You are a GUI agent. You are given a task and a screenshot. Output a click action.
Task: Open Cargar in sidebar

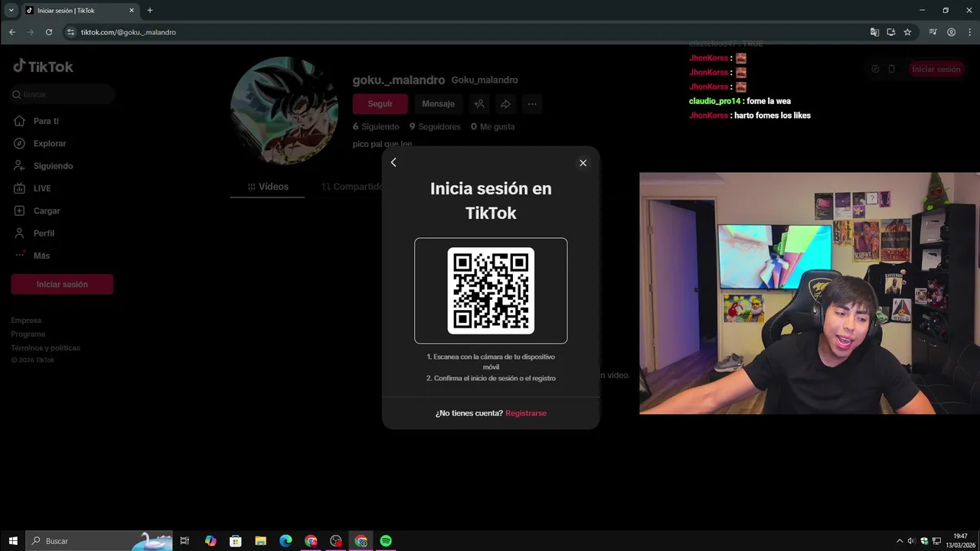[47, 210]
